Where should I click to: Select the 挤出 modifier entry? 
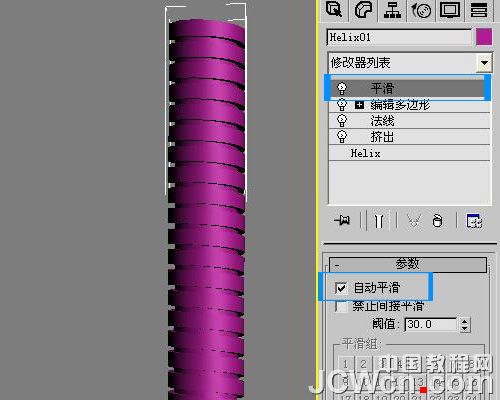382,137
